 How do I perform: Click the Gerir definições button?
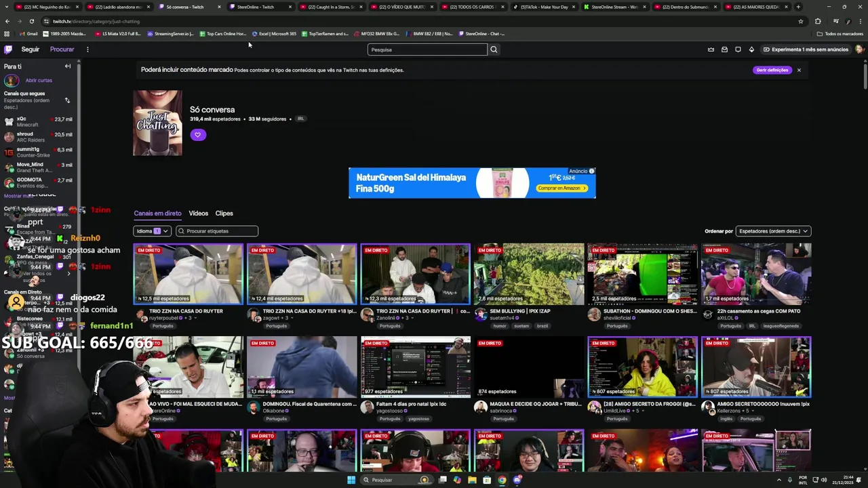772,70
